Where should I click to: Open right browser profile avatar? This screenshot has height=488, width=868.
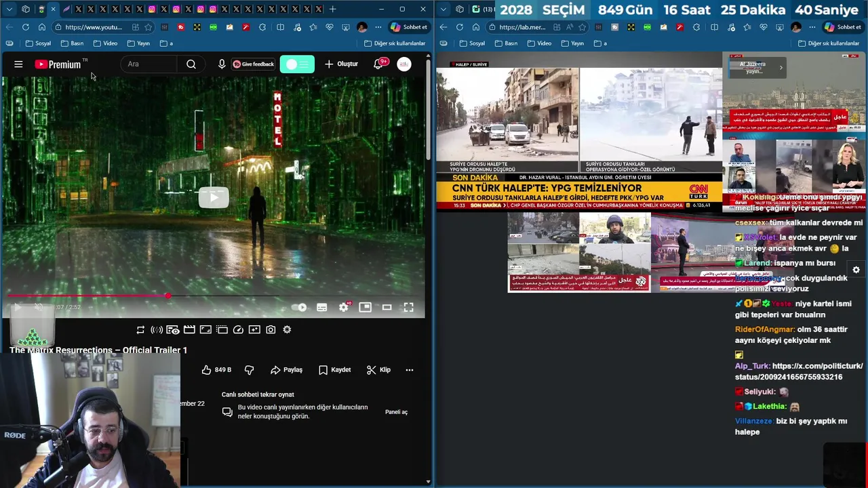coord(796,27)
